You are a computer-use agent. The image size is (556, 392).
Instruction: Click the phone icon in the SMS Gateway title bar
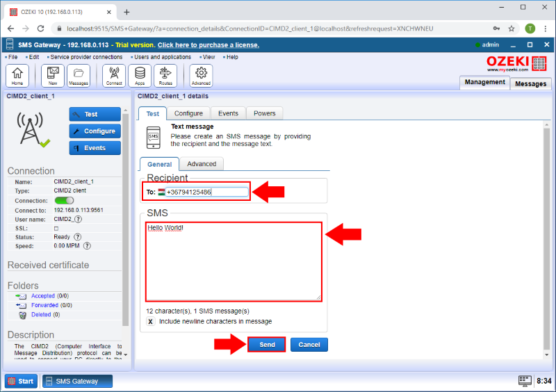click(10, 44)
